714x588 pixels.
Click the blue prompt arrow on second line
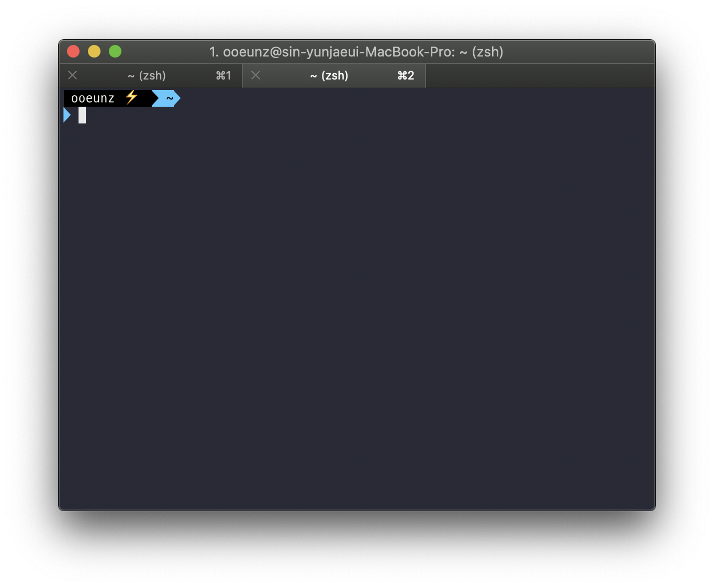[67, 115]
